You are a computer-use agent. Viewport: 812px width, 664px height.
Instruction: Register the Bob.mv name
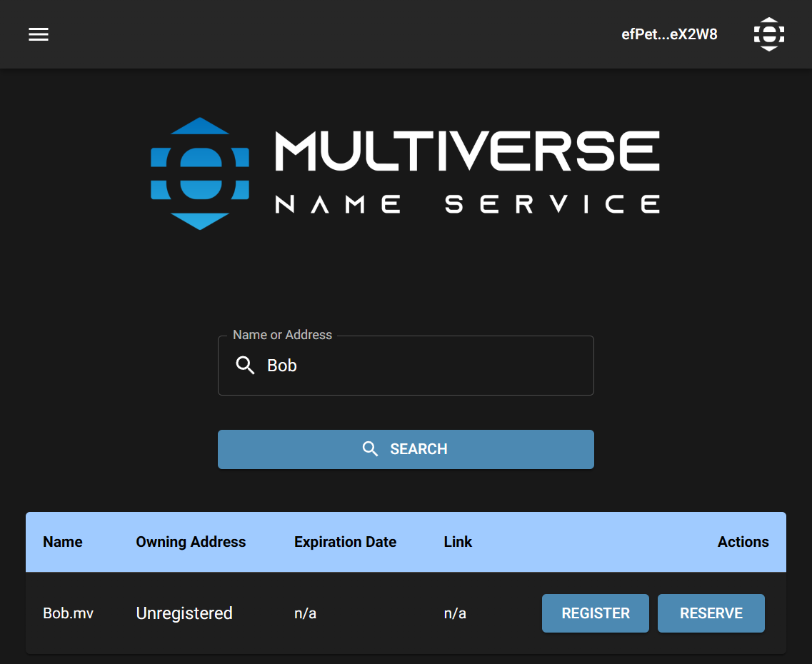click(596, 613)
